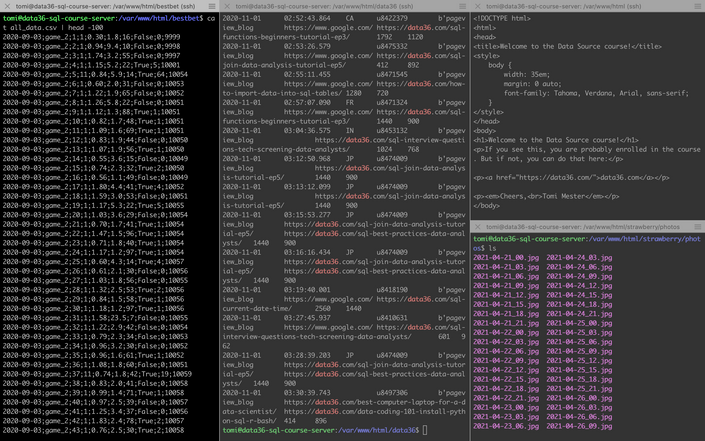Screen dimensions: 705x441
Task: Click CSV row game_2;43;1;0.76;2.5;30;True;2;10058
Action: 93,430
